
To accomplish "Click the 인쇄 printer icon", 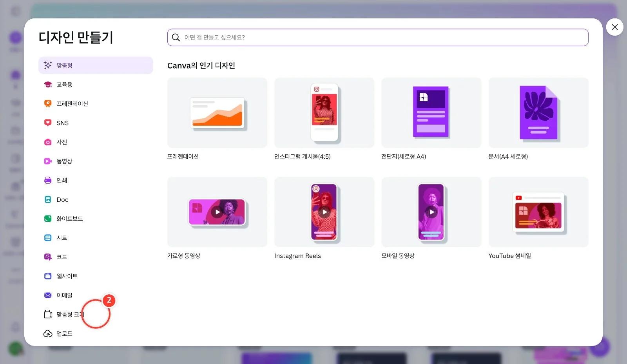I will click(48, 180).
